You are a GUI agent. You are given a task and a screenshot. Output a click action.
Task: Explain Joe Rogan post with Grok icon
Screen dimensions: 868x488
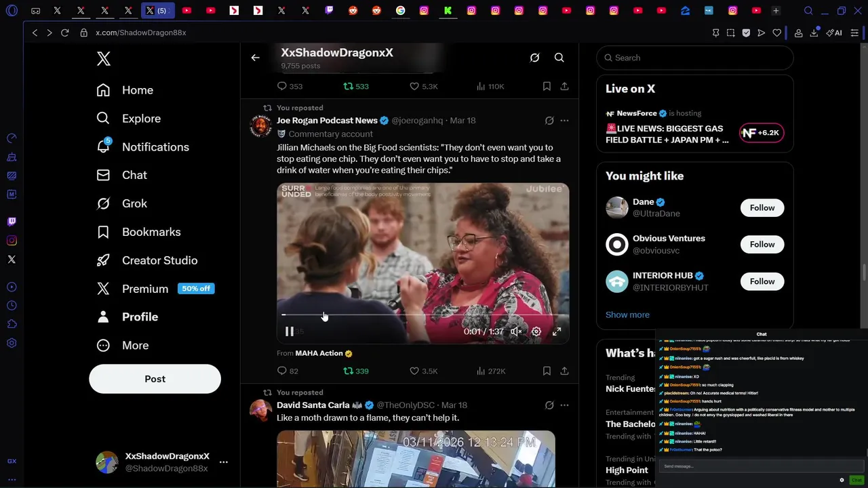tap(549, 121)
